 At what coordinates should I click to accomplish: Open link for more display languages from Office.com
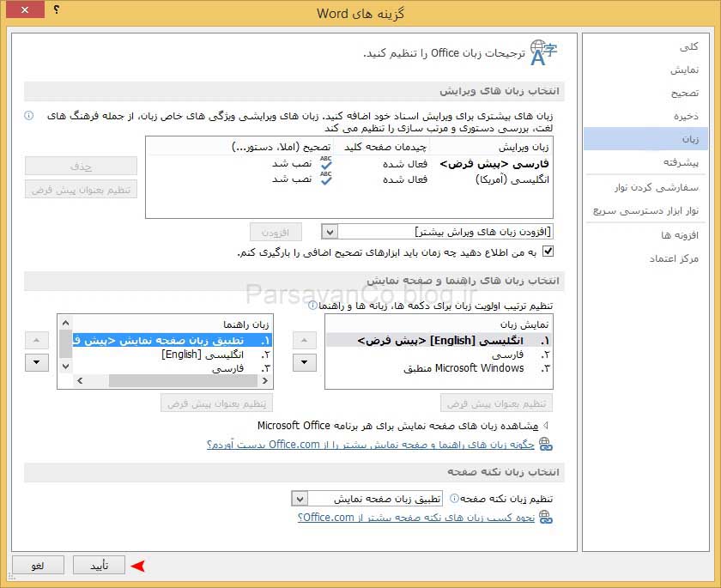[x=371, y=445]
